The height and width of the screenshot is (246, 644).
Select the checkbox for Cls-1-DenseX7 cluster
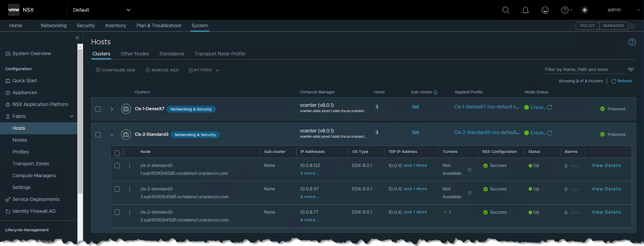point(98,109)
